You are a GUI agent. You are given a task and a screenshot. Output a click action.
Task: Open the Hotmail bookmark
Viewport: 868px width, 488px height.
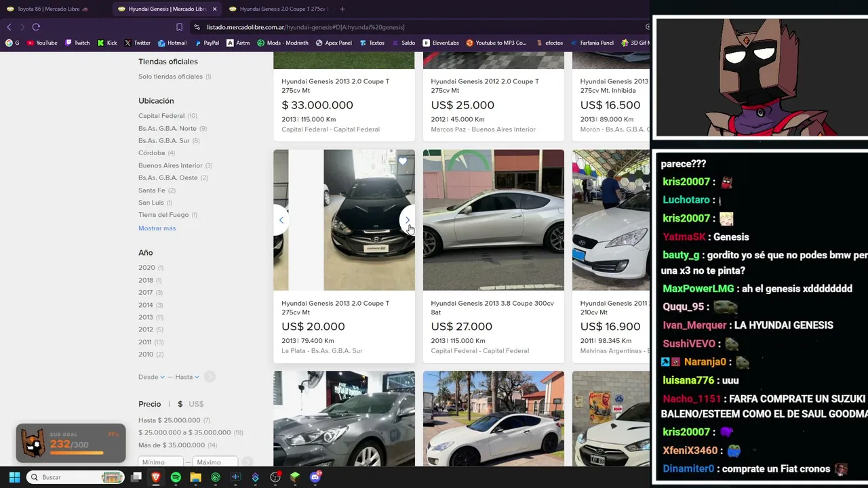pyautogui.click(x=172, y=43)
